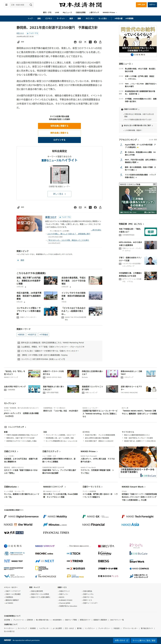Image resolution: width=161 pixels, height=644 pixels.
Task: Click the サイトに関するご意見ご要望 button
Action: (x=144, y=640)
